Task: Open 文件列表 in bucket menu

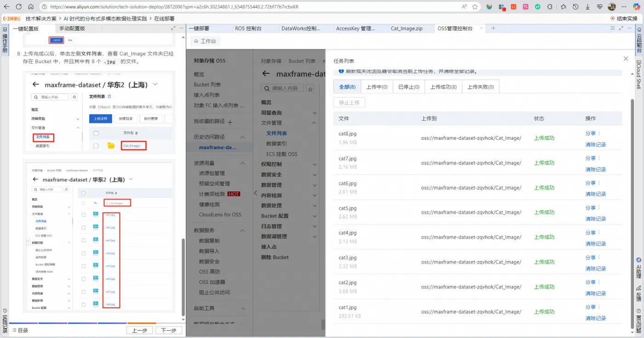Action: coord(276,133)
